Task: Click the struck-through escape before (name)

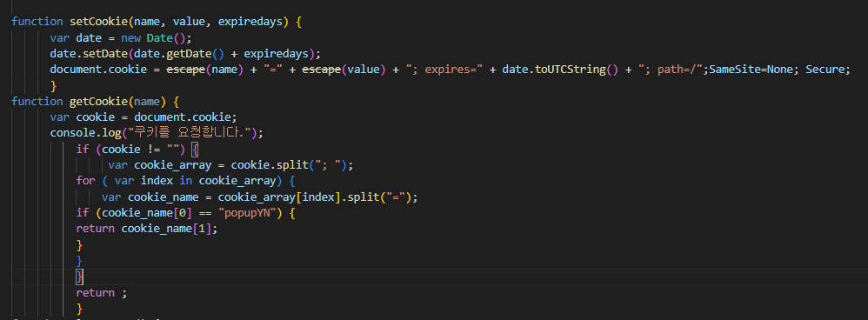Action: click(186, 70)
